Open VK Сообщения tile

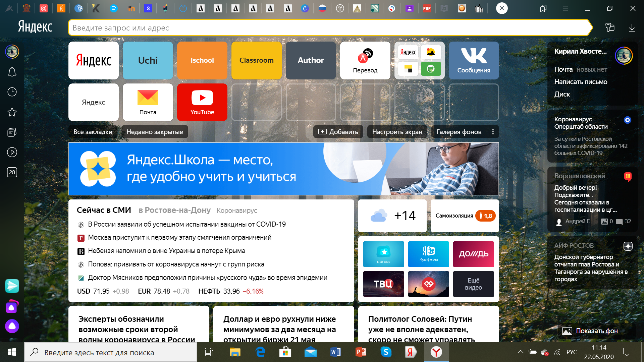(474, 60)
